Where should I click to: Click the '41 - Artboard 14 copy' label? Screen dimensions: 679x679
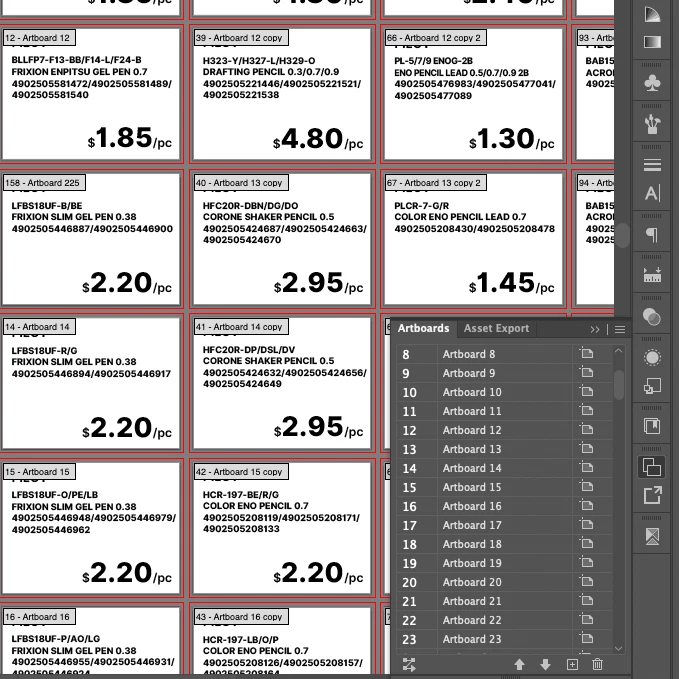click(x=240, y=327)
